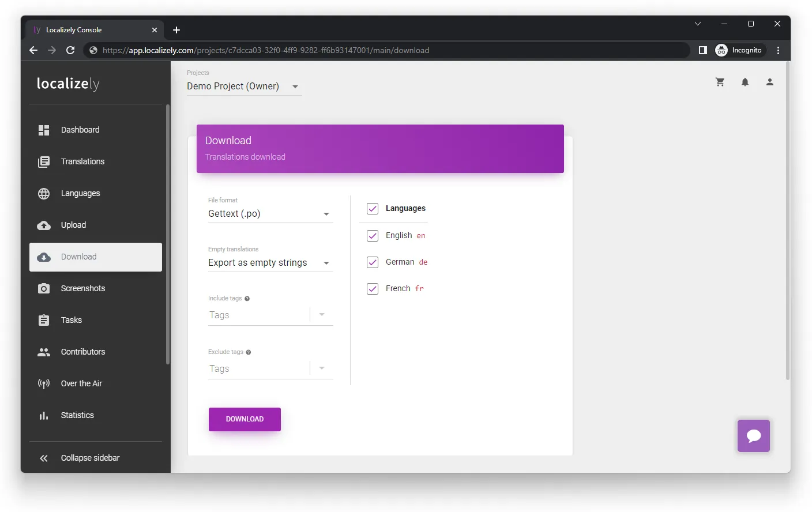812x512 pixels.
Task: Click the Collapse sidebar double-chevron icon
Action: pyautogui.click(x=44, y=458)
